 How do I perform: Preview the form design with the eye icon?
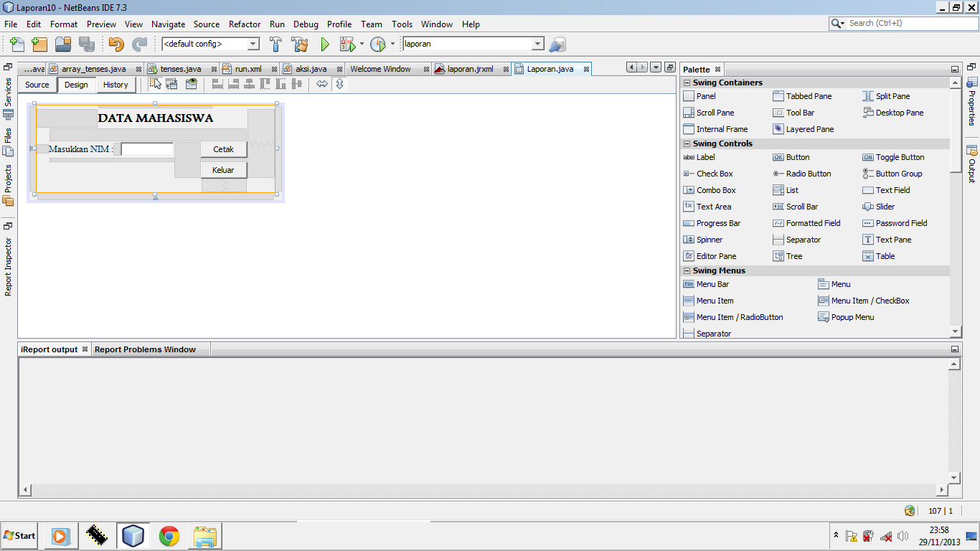[190, 84]
